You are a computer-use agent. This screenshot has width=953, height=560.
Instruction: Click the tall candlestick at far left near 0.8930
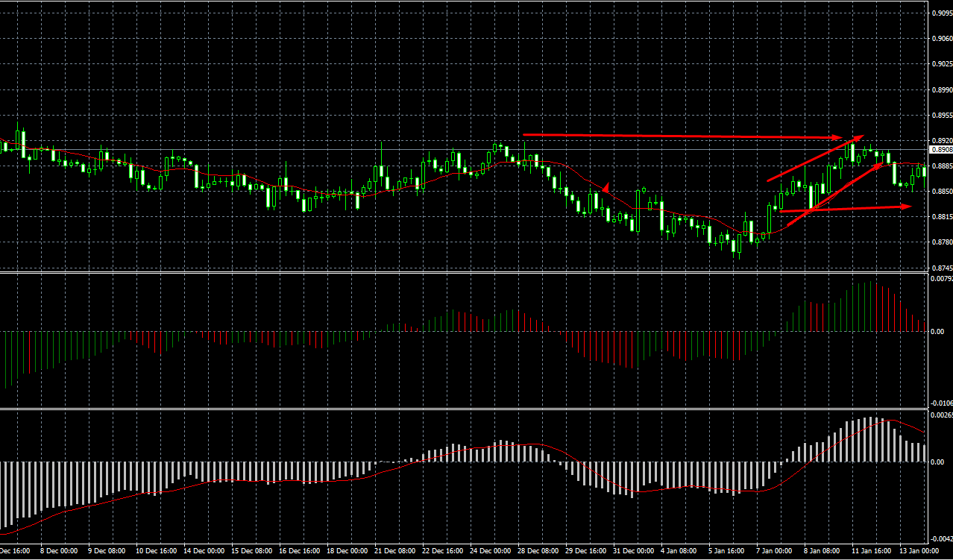(x=24, y=143)
